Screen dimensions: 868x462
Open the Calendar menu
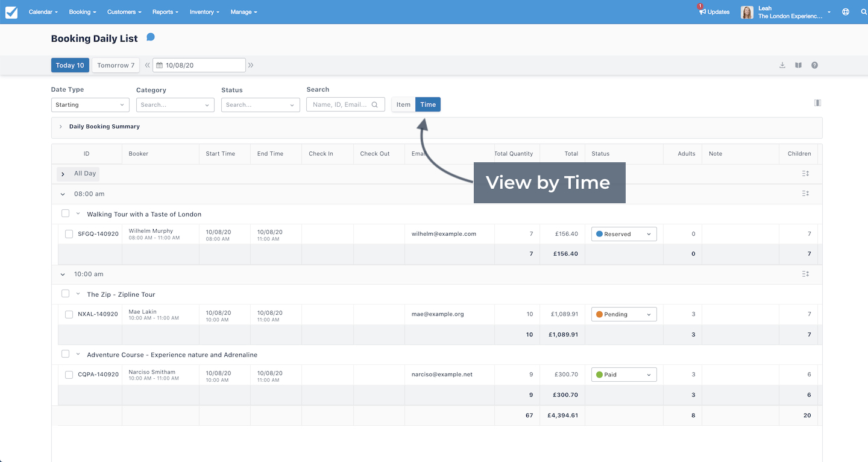point(43,12)
